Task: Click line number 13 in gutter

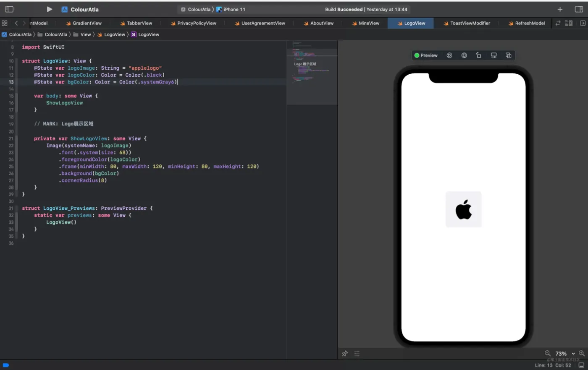Action: click(11, 82)
